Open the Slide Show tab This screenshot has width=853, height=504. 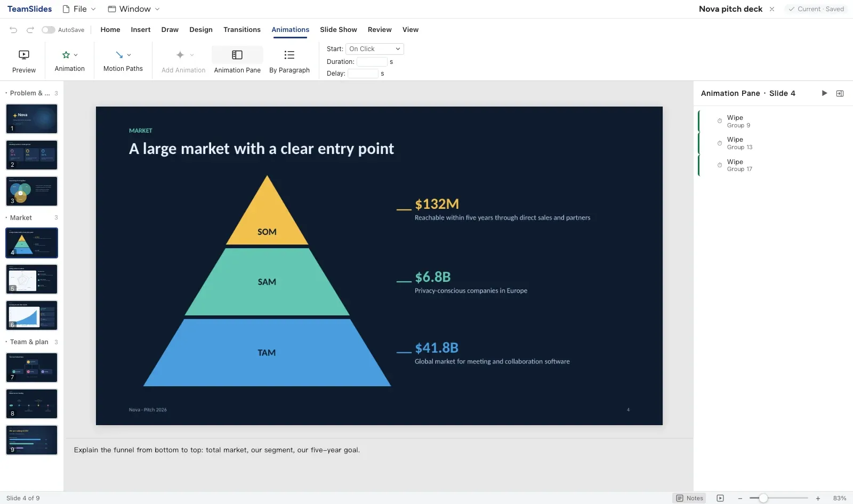tap(339, 30)
